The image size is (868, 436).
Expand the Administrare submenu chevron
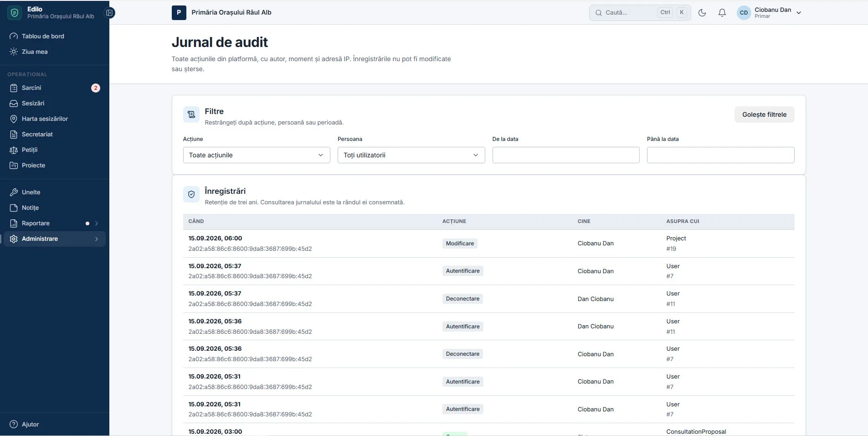(x=96, y=239)
